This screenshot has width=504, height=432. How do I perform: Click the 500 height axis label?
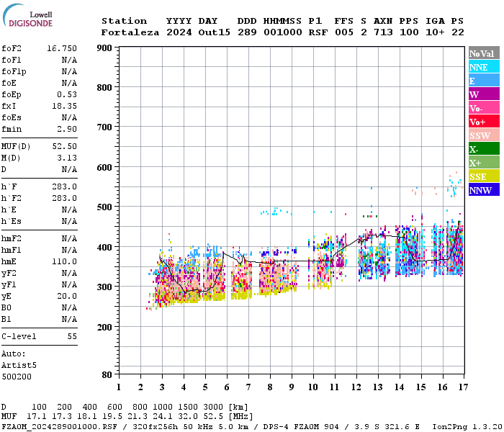tap(104, 207)
